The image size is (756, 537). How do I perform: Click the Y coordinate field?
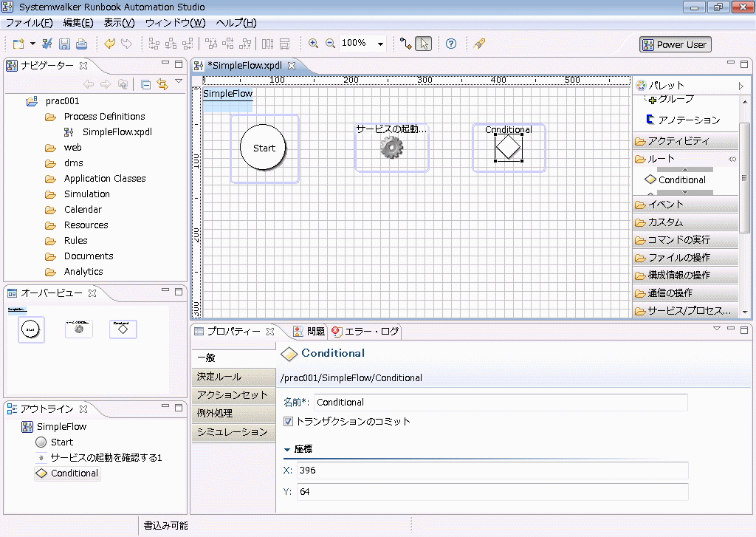(492, 492)
